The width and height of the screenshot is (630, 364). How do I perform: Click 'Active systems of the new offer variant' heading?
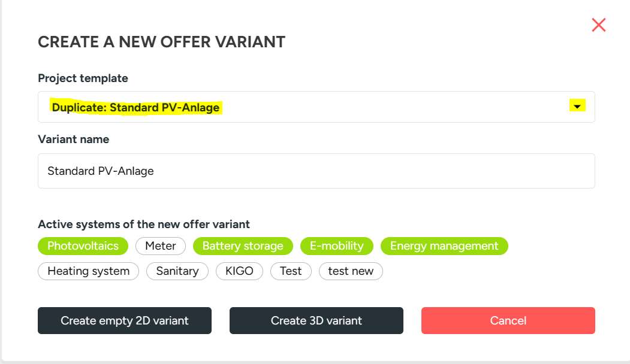[x=143, y=225]
